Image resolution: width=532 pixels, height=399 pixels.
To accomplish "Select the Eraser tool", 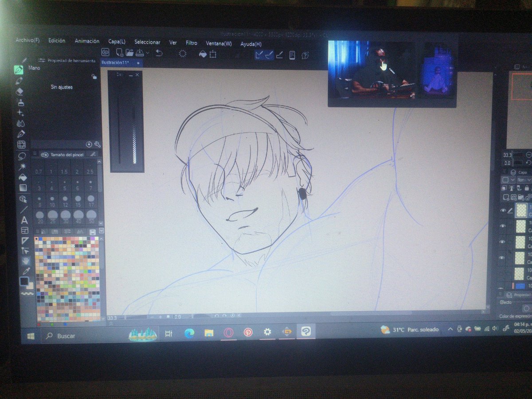I will (x=20, y=91).
